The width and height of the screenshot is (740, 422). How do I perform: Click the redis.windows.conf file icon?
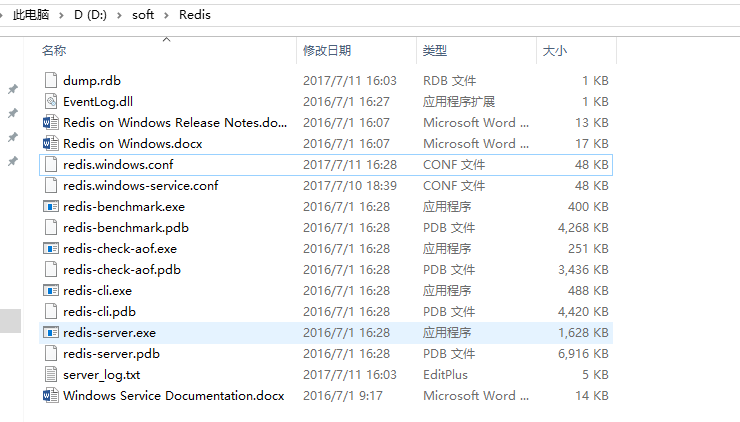click(x=51, y=165)
